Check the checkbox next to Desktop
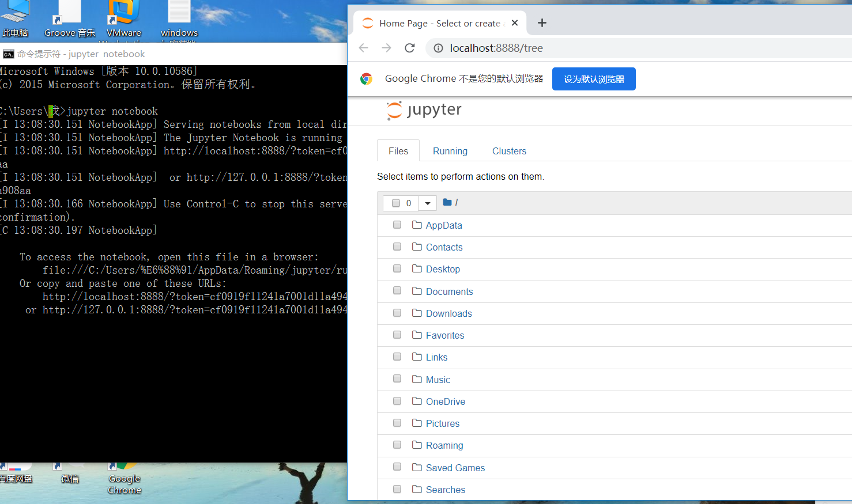Screen dimensions: 852x504 397,268
